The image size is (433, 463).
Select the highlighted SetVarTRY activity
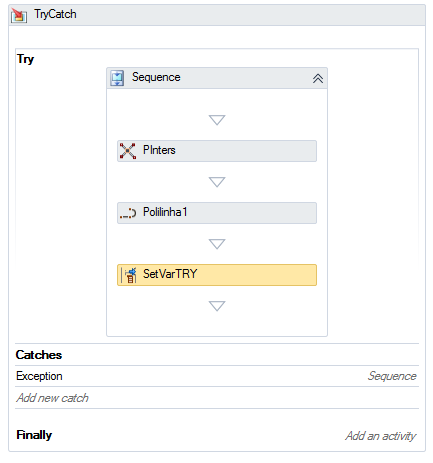click(217, 275)
